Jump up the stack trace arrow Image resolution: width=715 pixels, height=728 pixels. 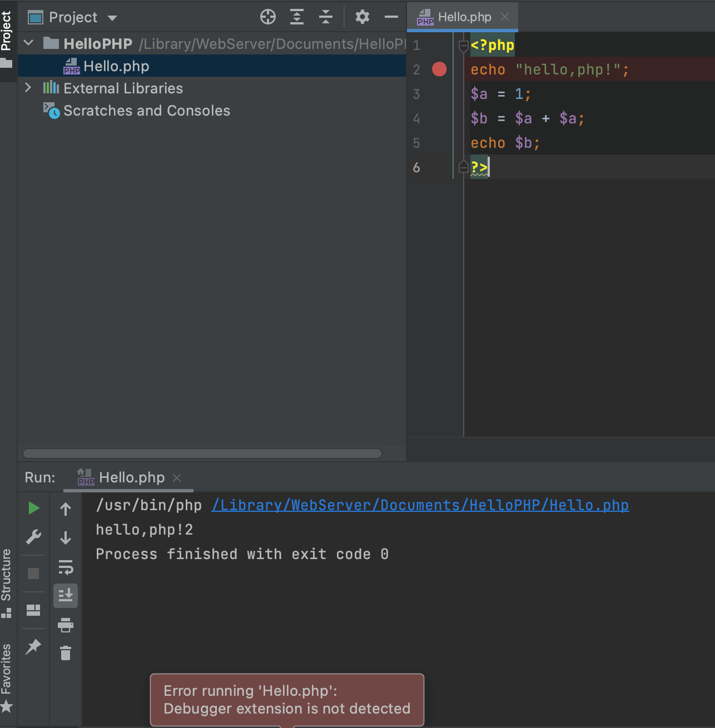point(66,508)
